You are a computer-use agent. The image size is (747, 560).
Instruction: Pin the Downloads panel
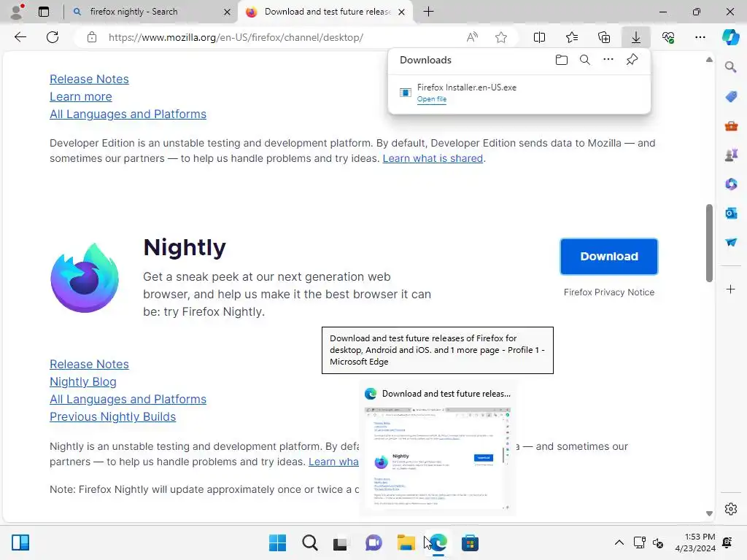click(632, 60)
